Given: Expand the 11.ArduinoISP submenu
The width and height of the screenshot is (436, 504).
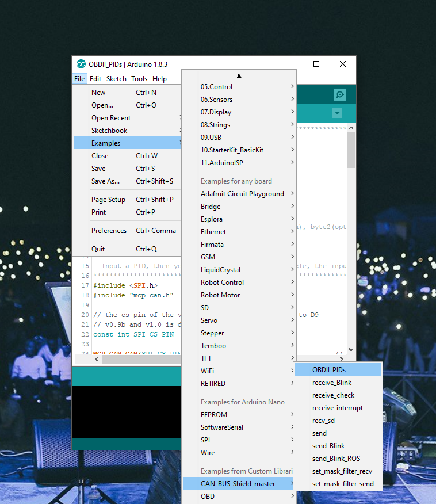Looking at the screenshot, I should click(239, 163).
